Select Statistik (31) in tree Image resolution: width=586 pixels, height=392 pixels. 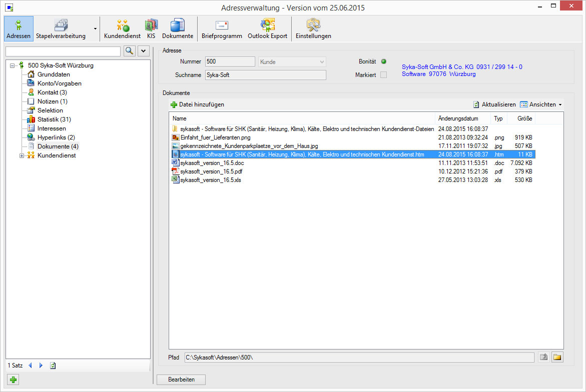pyautogui.click(x=54, y=119)
